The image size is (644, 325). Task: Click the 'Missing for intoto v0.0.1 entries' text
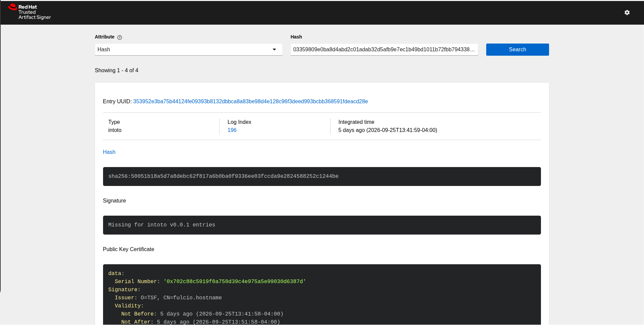(162, 225)
